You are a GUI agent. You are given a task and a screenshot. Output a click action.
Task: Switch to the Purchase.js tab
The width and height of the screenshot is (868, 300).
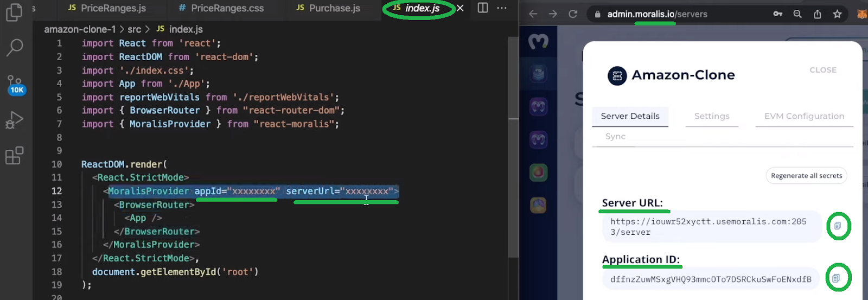328,8
